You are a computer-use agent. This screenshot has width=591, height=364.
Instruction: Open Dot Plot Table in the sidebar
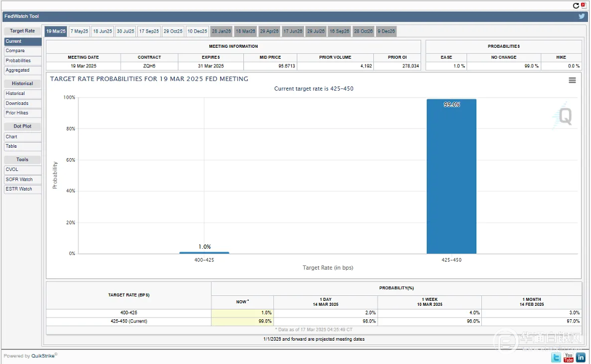[23, 146]
